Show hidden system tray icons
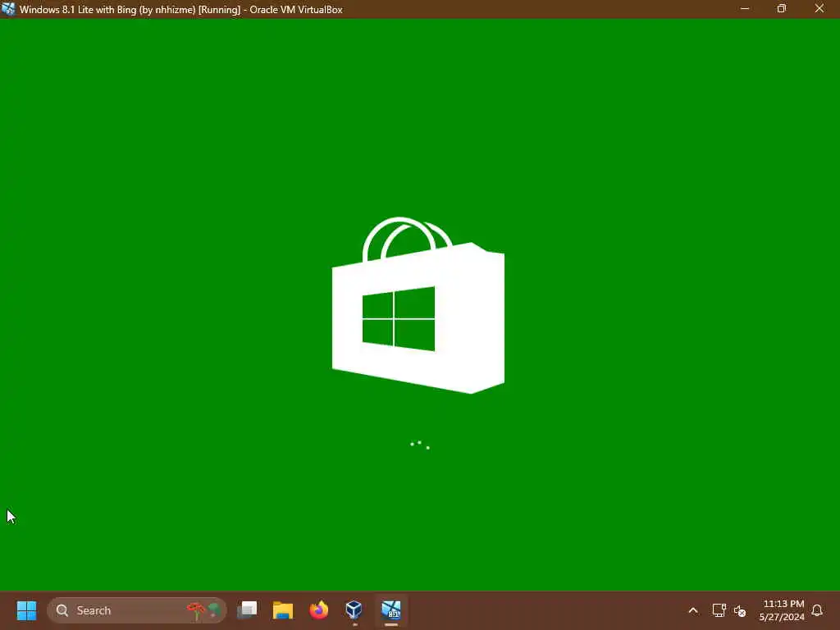This screenshot has width=840, height=630. click(x=692, y=610)
